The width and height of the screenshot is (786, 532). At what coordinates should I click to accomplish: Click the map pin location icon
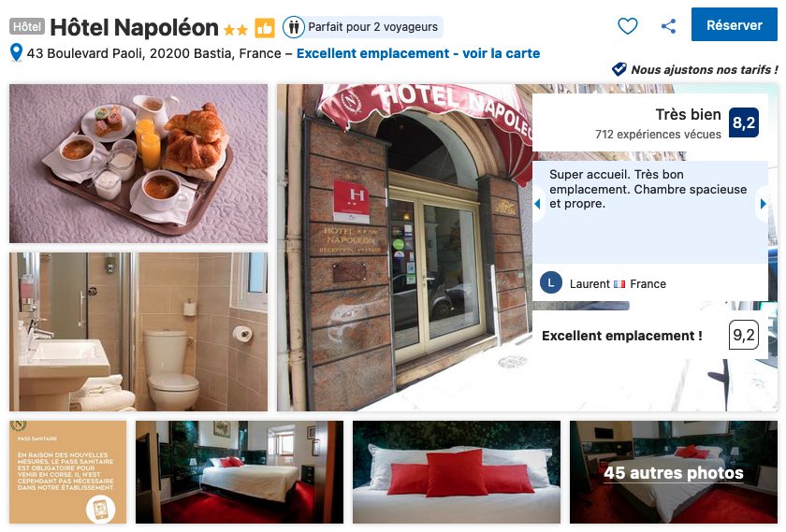17,52
